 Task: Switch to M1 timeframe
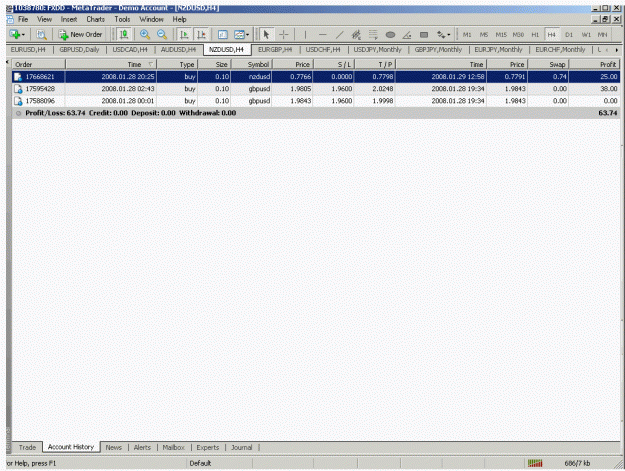(x=467, y=35)
